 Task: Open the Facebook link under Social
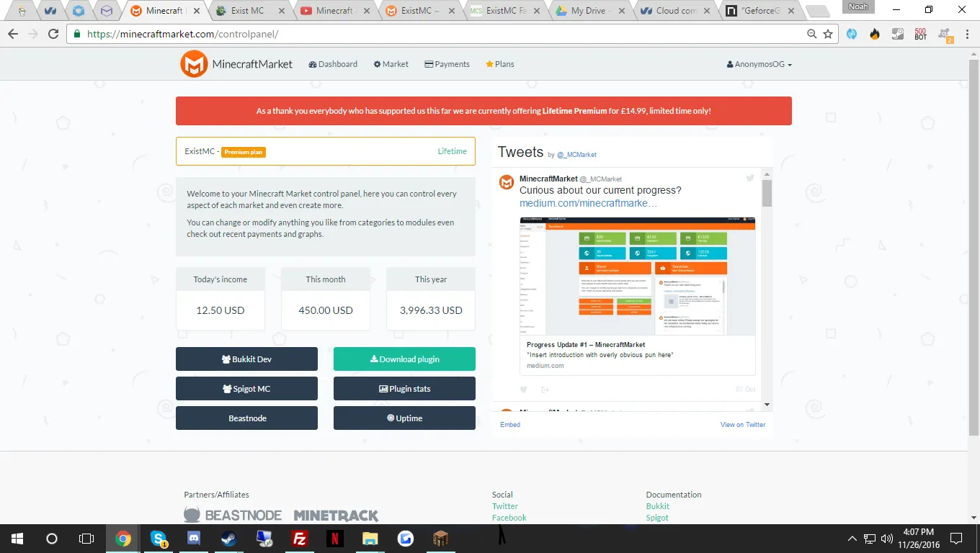pos(509,518)
